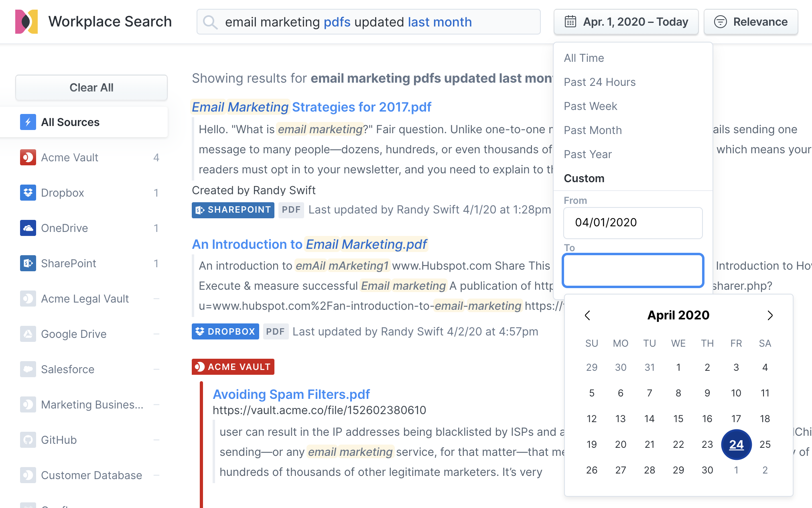Image resolution: width=812 pixels, height=508 pixels.
Task: Choose the Past 24 Hours filter
Action: [599, 82]
